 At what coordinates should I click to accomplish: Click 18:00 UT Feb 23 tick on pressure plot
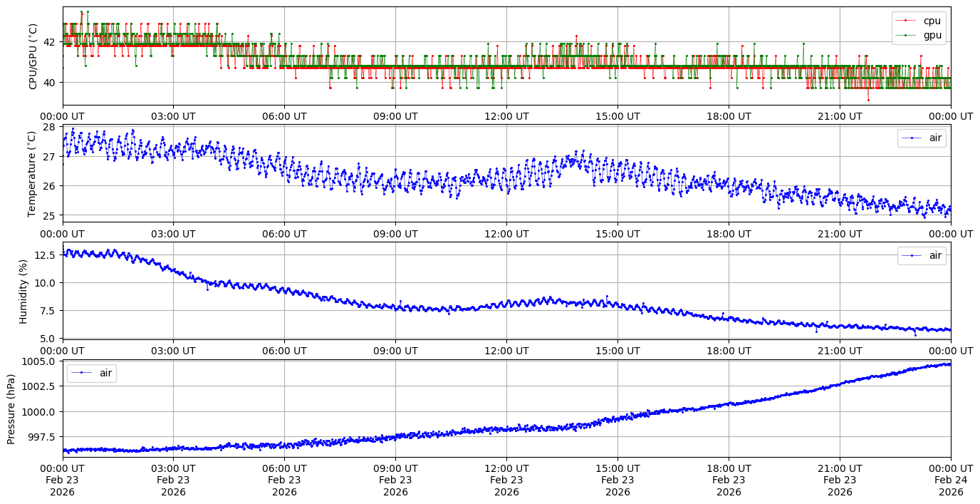click(729, 480)
